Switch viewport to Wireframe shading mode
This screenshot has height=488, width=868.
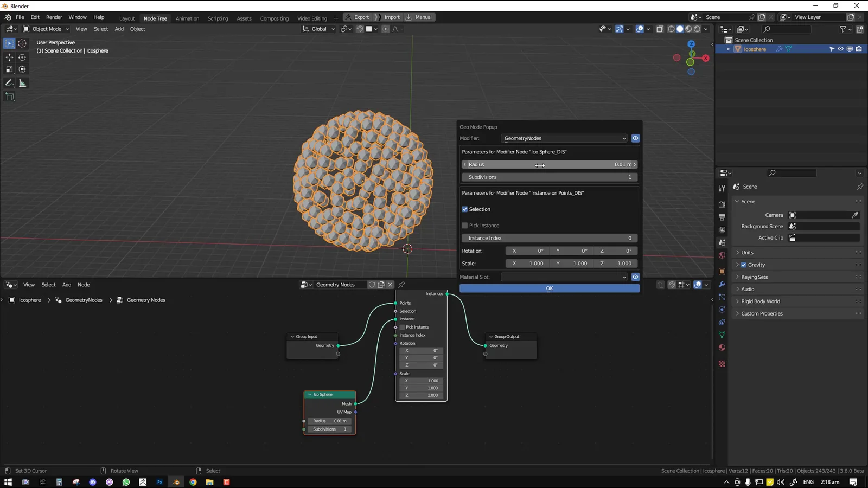click(x=671, y=29)
